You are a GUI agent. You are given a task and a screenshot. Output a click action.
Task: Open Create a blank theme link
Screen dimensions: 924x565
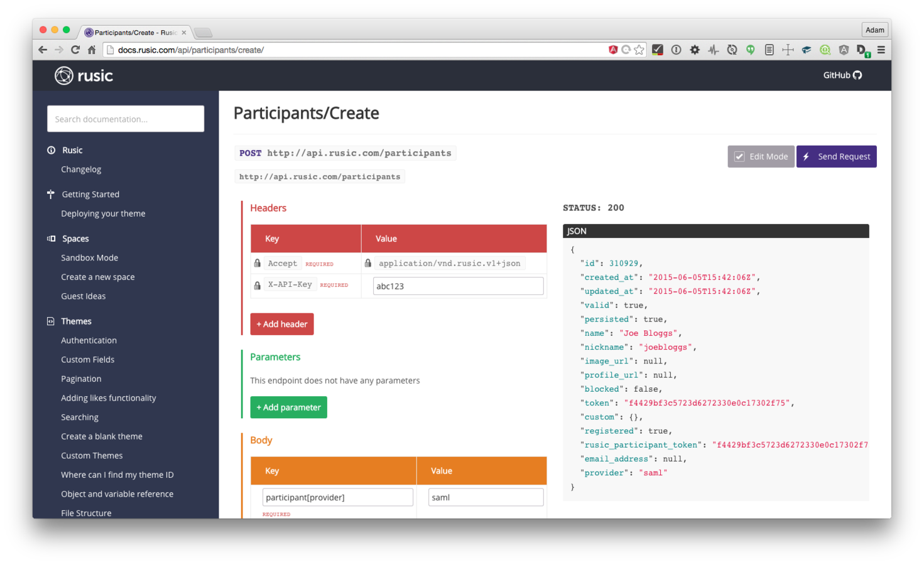click(101, 436)
